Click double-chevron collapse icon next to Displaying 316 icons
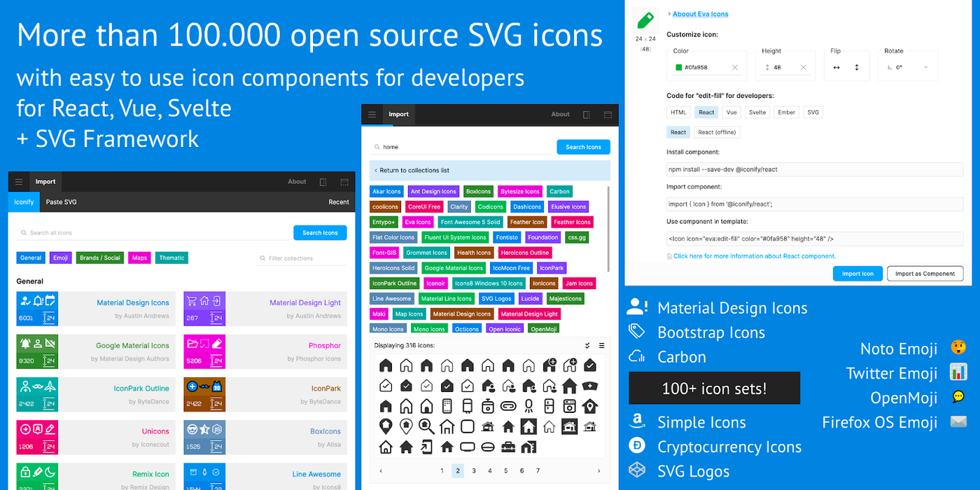Viewport: 980px width, 490px height. click(x=587, y=346)
